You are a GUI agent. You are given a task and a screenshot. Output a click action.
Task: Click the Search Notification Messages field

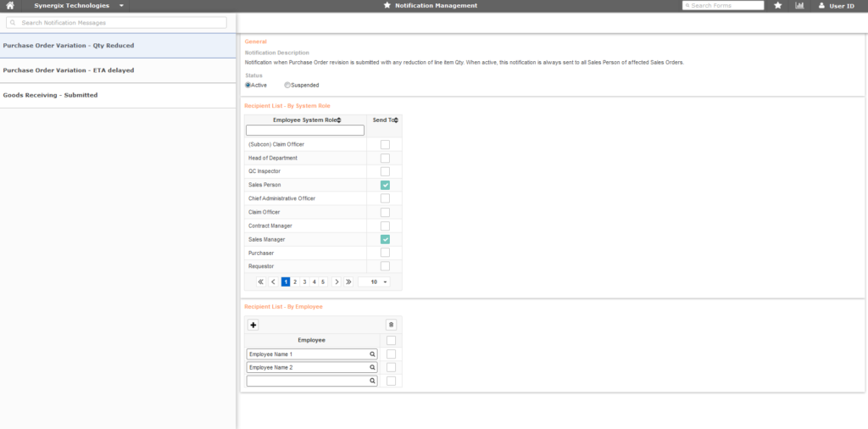[x=116, y=23]
